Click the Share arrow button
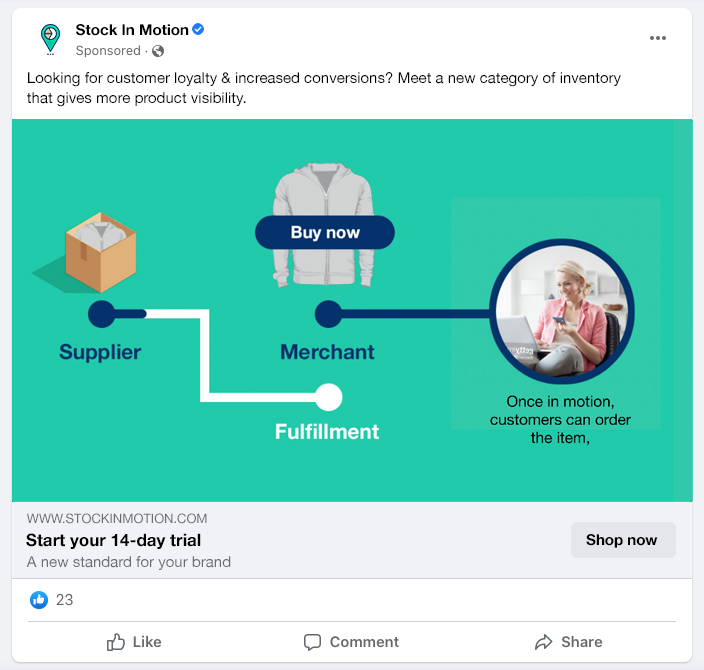 [568, 642]
